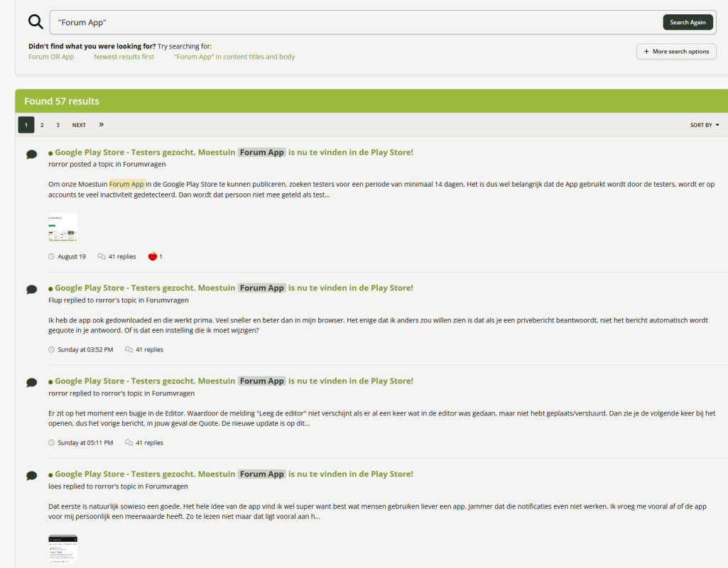The width and height of the screenshot is (728, 568).
Task: Go to results page 2
Action: 42,125
